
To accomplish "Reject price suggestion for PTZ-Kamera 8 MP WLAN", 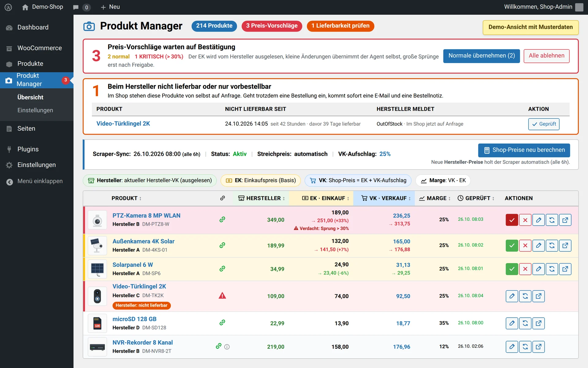I will click(x=525, y=220).
